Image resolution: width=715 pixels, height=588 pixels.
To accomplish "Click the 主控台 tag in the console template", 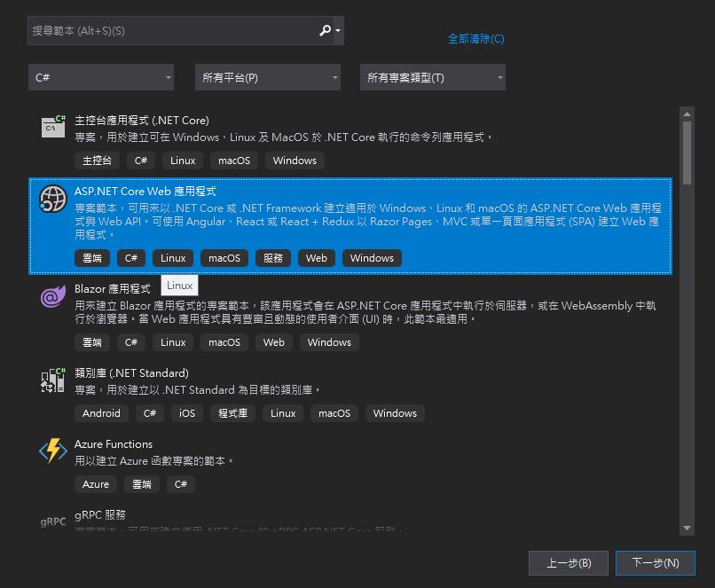I will pyautogui.click(x=97, y=161).
